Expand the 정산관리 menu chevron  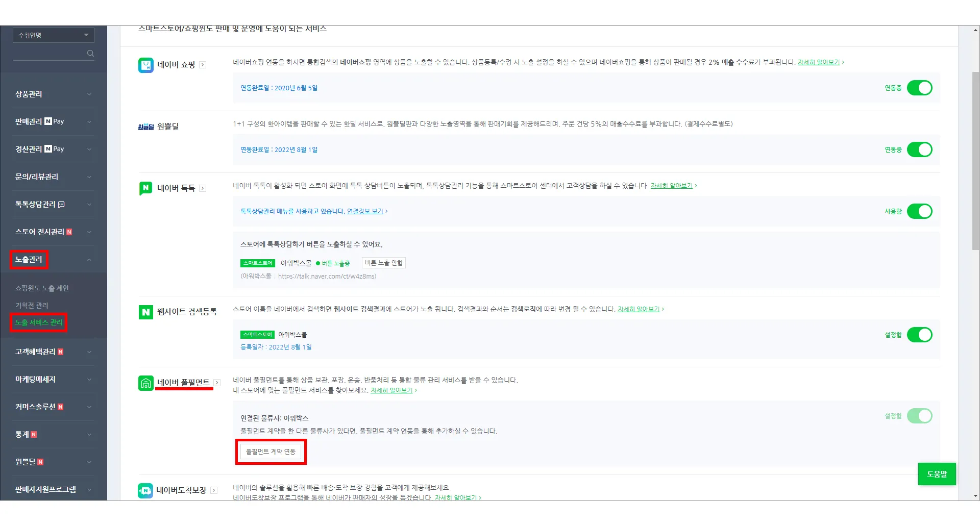[x=89, y=149]
